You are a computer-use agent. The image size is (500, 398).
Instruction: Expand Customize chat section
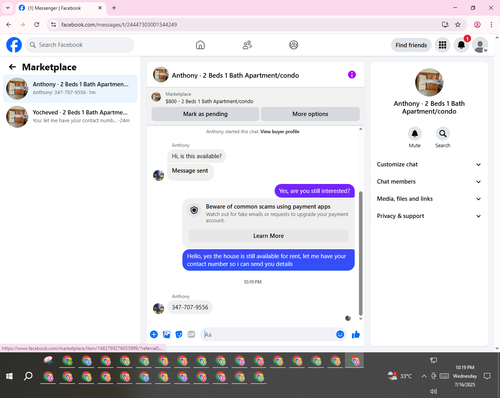coord(429,164)
